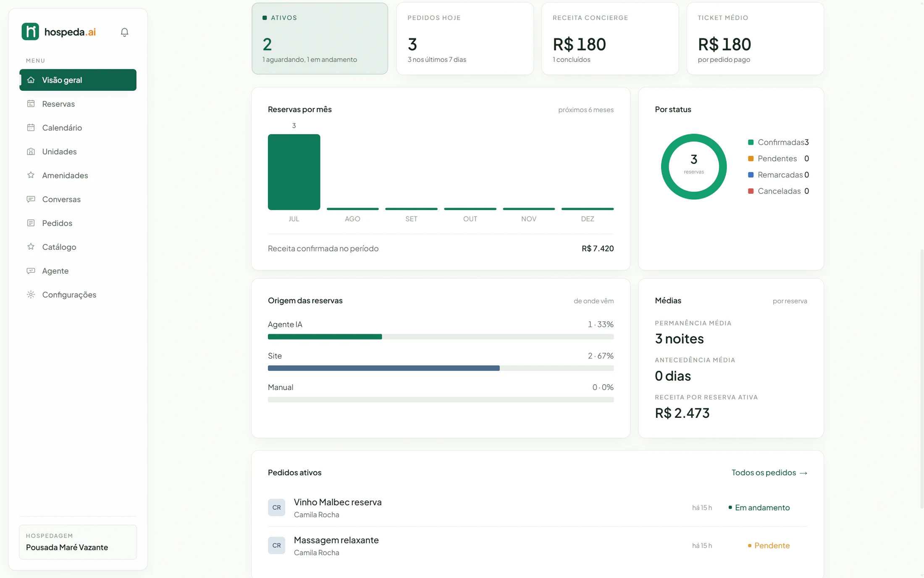Click Agente IA progress bar
The height and width of the screenshot is (578, 924).
coord(441,337)
